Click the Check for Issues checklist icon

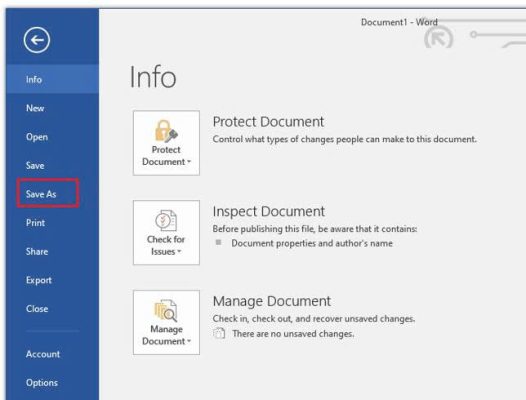pos(166,220)
